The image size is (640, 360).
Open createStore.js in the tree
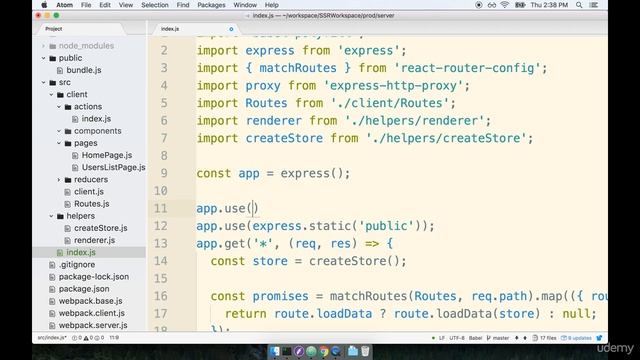pyautogui.click(x=101, y=228)
